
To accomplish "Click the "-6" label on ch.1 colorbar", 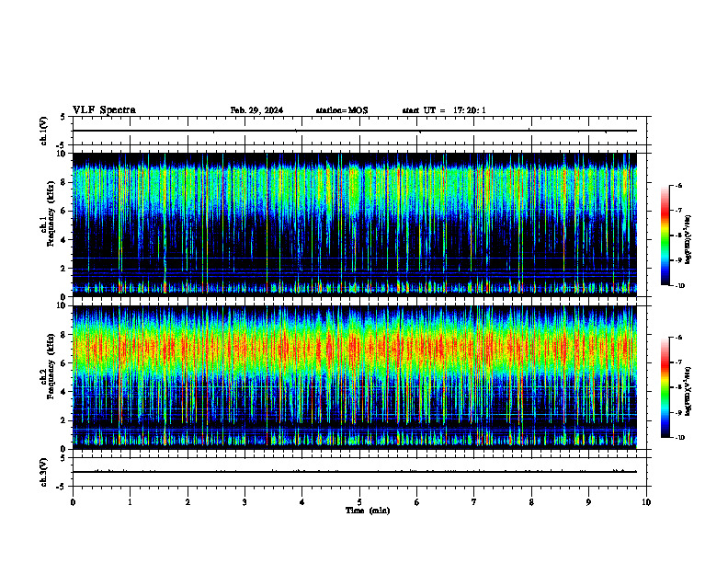I will point(679,186).
